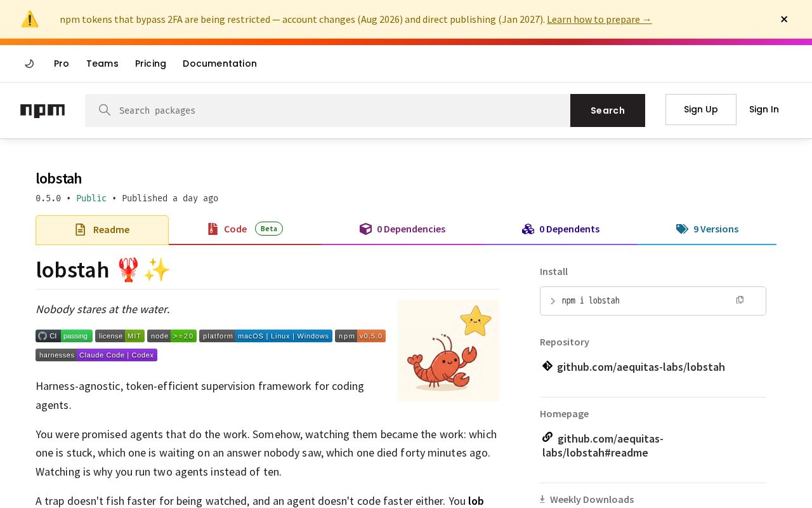The width and height of the screenshot is (812, 508).
Task: Open the 0 Dependencies tab
Action: click(x=402, y=229)
